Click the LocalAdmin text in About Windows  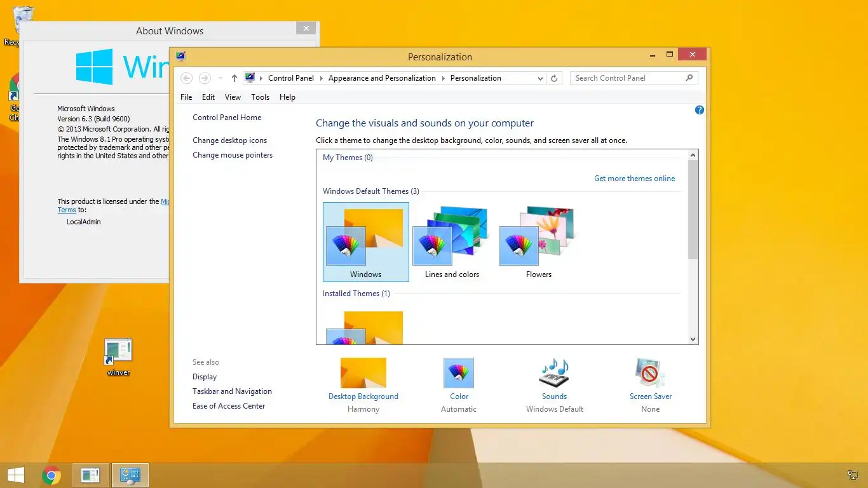pos(84,222)
